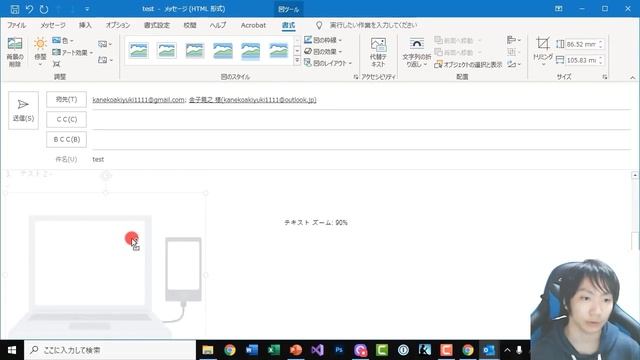This screenshot has width=640, height=360.
Task: Apply the first picture style thumbnail
Action: point(139,51)
